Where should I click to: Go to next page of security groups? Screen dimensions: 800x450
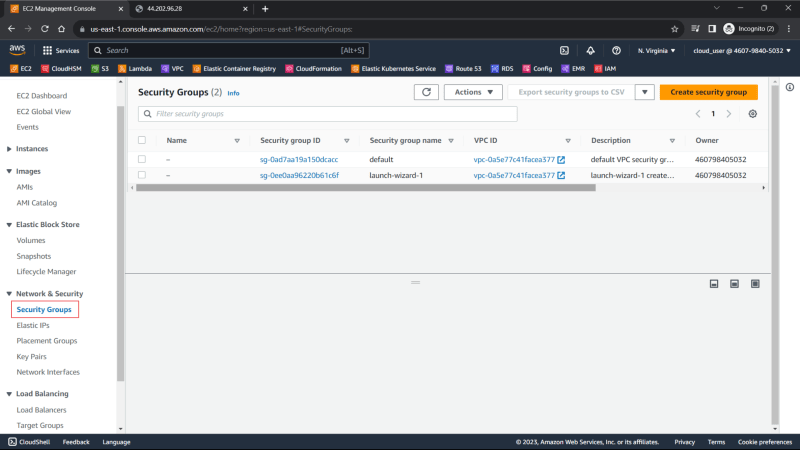(729, 114)
